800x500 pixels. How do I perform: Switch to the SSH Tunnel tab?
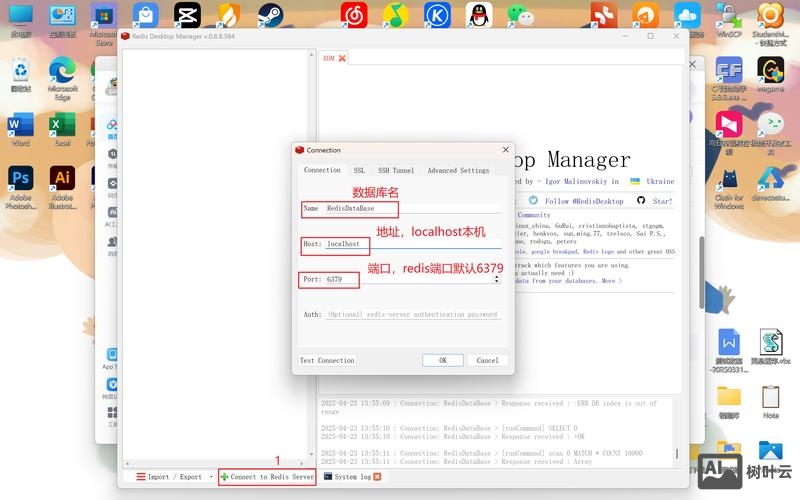(396, 170)
